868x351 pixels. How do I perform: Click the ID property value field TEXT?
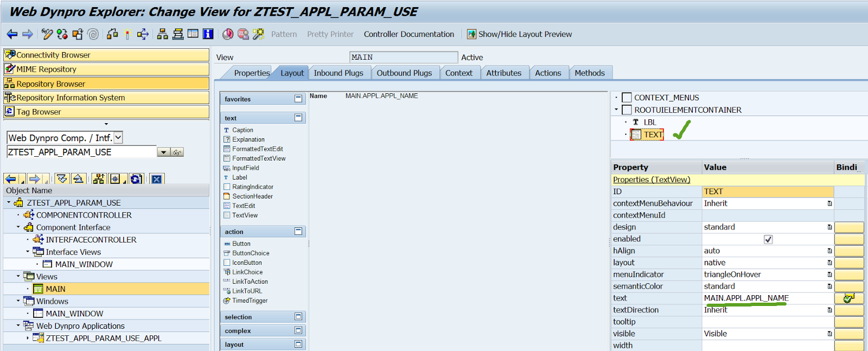[768, 192]
